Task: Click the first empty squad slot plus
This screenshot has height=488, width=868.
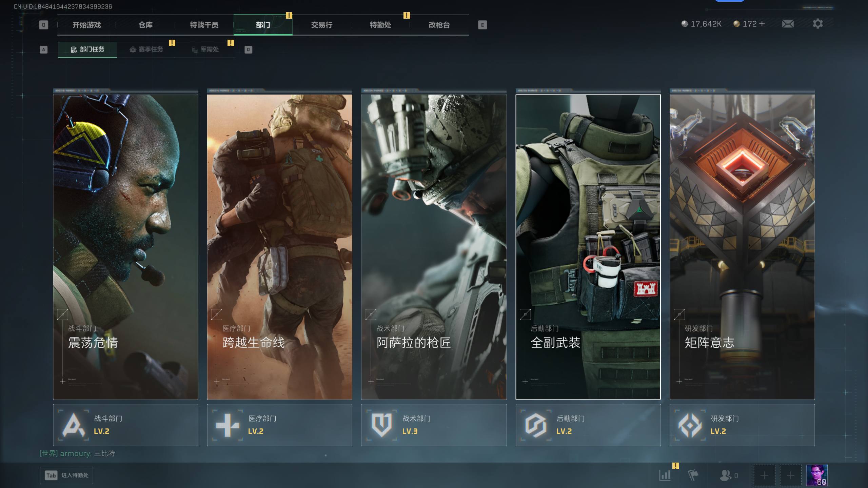Action: coord(764,475)
